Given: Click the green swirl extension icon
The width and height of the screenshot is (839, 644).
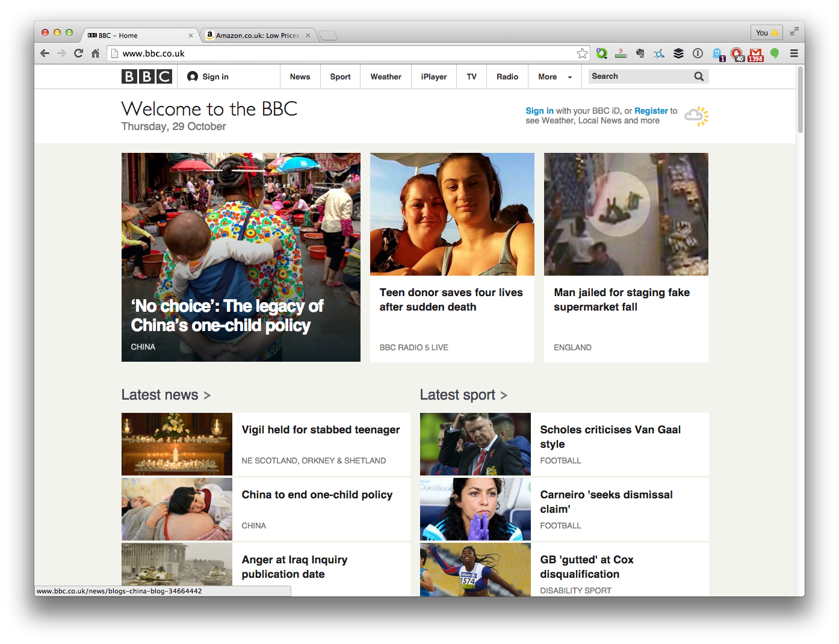Looking at the screenshot, I should click(x=602, y=54).
